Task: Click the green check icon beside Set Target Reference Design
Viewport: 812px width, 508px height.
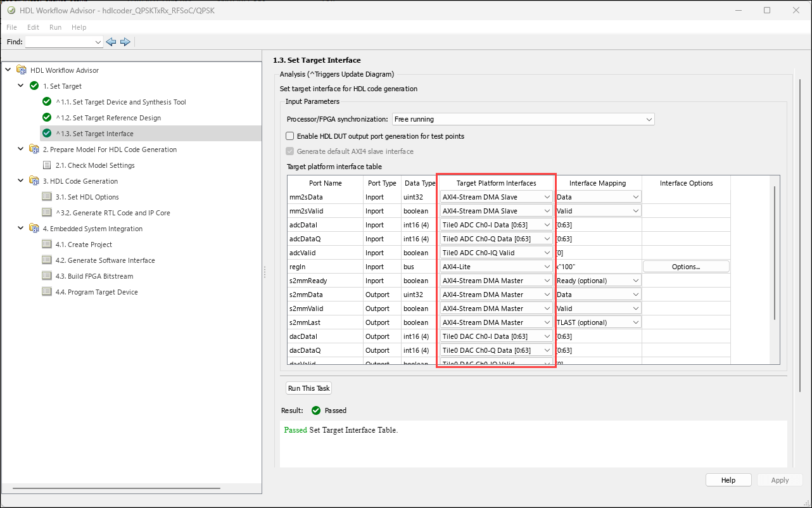Action: 47,118
